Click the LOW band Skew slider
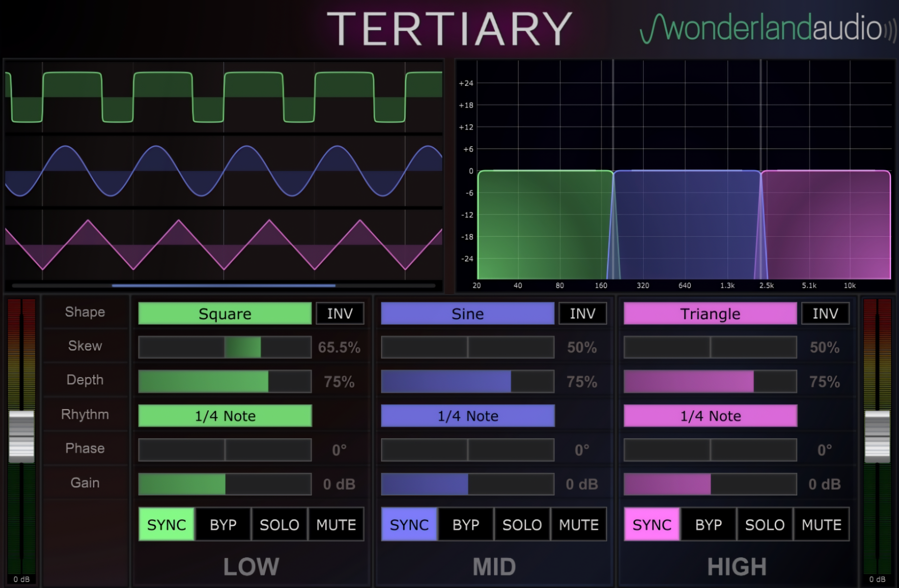Image resolution: width=899 pixels, height=588 pixels. point(225,347)
